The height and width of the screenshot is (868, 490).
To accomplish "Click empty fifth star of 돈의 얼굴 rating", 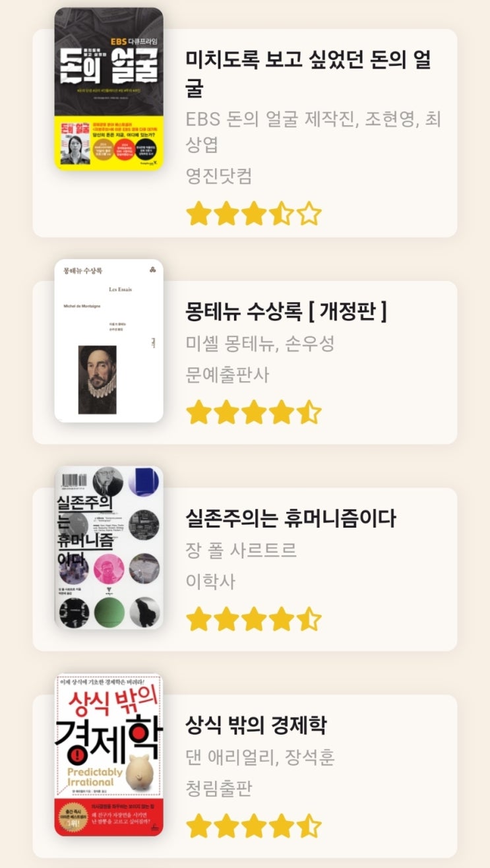I will click(x=309, y=214).
